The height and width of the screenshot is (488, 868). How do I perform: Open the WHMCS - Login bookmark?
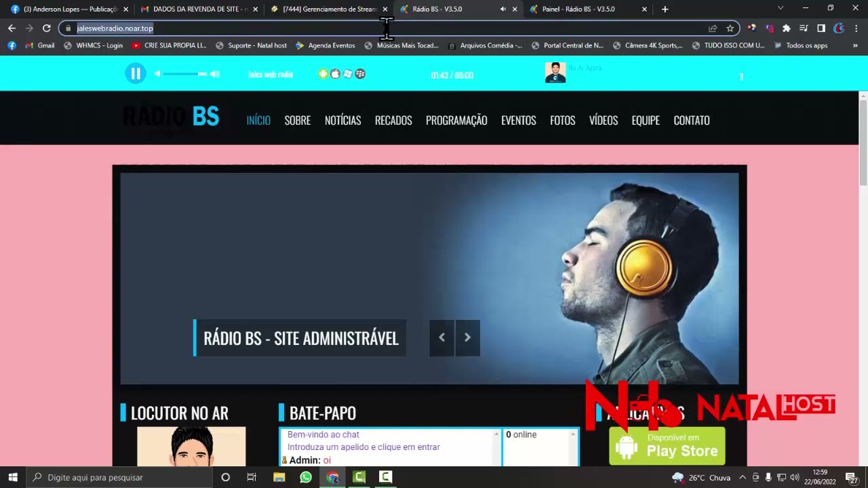coord(93,45)
